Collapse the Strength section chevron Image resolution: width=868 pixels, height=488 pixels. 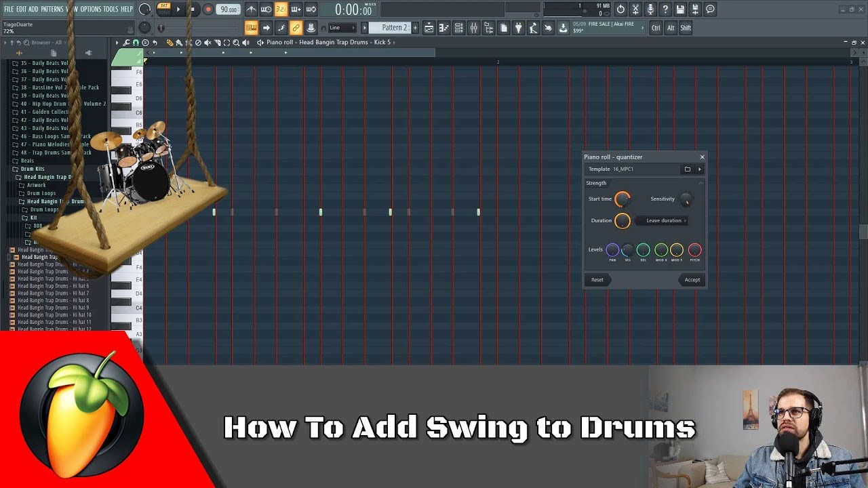click(x=701, y=183)
